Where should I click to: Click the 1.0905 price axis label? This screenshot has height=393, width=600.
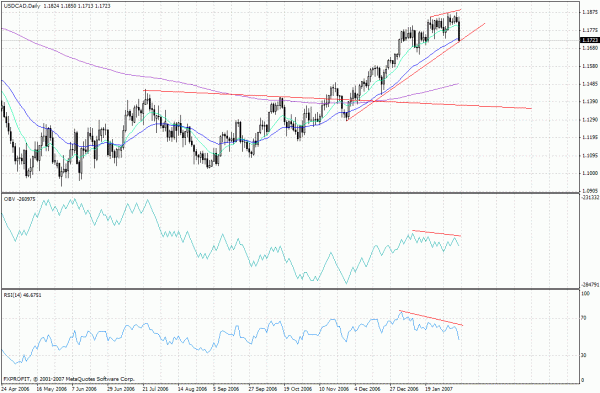[x=590, y=191]
